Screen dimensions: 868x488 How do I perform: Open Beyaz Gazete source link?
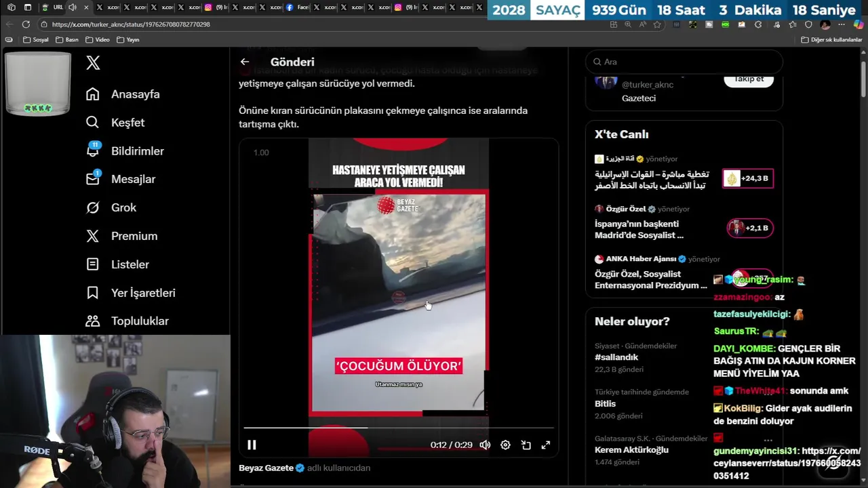(x=266, y=468)
